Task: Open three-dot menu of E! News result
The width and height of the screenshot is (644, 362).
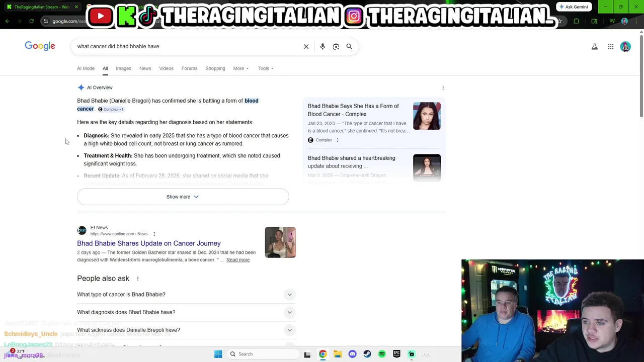Action: tap(154, 234)
